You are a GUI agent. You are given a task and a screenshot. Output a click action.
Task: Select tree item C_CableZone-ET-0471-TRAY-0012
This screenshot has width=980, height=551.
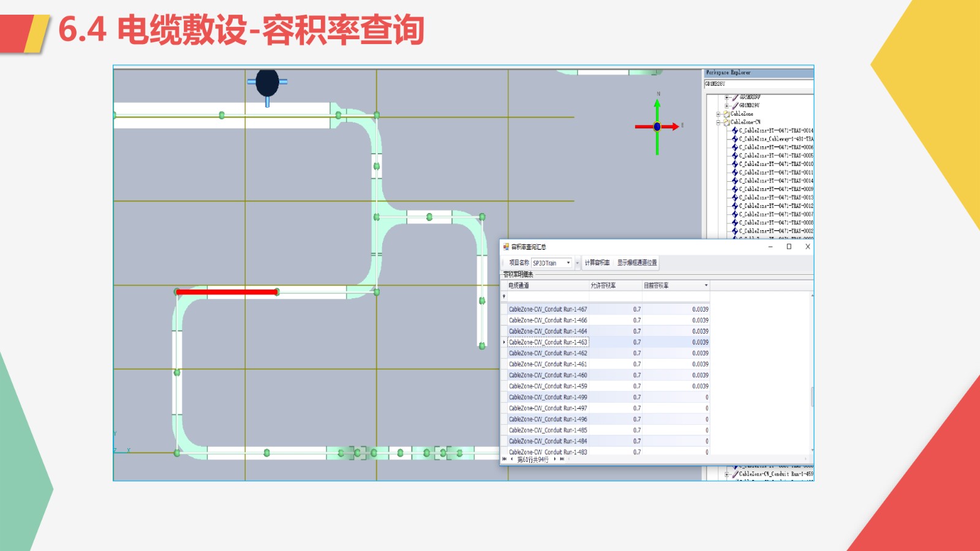pyautogui.click(x=776, y=206)
